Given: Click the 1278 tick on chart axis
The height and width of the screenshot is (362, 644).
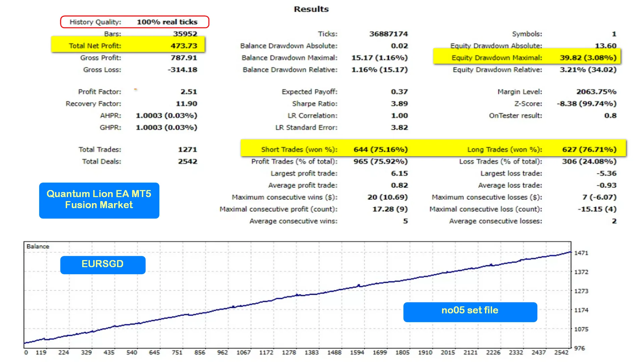Looking at the screenshot, I should tap(289, 353).
